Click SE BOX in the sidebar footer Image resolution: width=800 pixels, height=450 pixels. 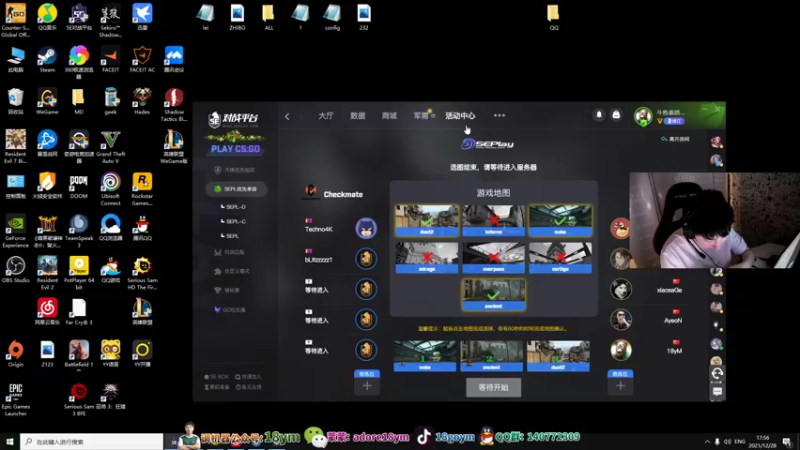(x=217, y=377)
